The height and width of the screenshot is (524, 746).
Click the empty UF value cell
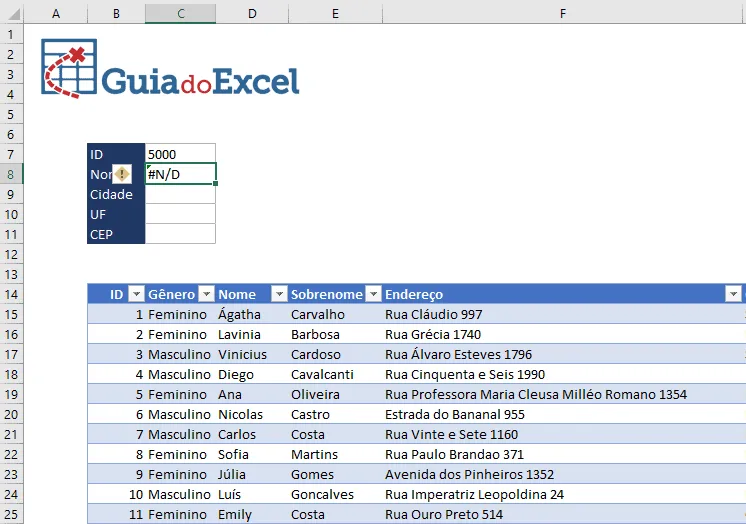click(x=180, y=214)
